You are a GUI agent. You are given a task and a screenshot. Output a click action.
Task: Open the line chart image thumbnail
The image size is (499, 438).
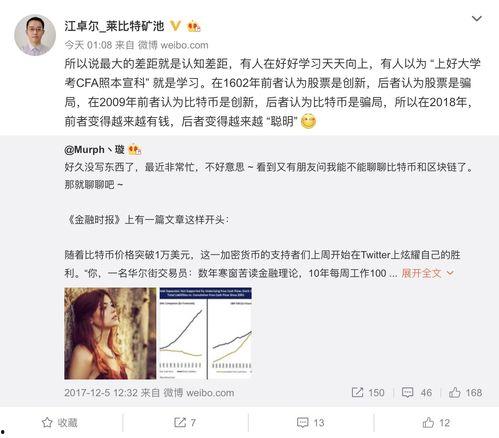pyautogui.click(x=206, y=333)
